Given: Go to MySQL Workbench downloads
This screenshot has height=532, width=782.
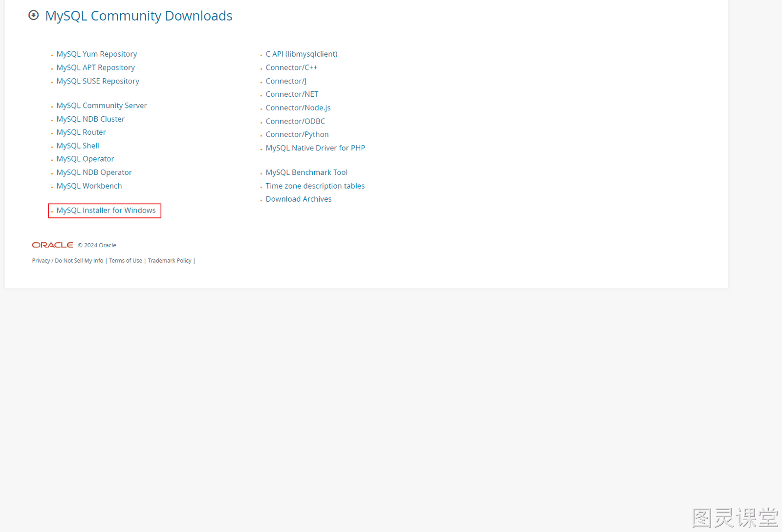Looking at the screenshot, I should click(89, 186).
